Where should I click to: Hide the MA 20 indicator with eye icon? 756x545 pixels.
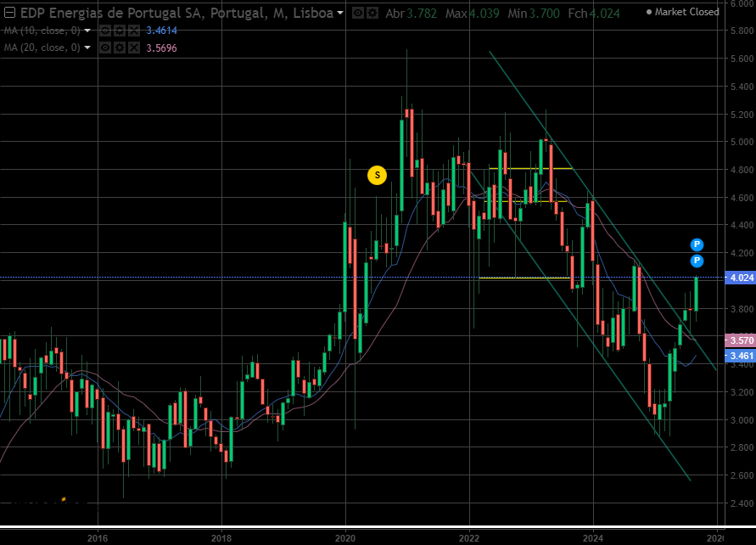tap(105, 48)
